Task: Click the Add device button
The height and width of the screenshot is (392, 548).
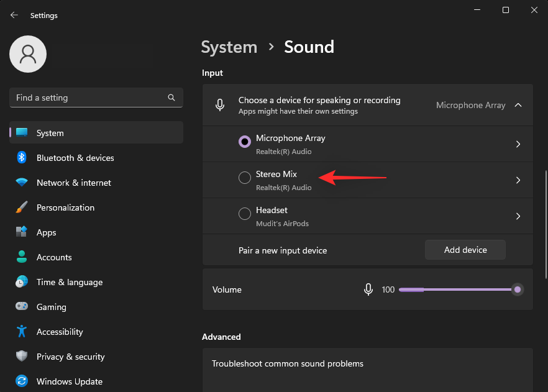Action: 465,250
